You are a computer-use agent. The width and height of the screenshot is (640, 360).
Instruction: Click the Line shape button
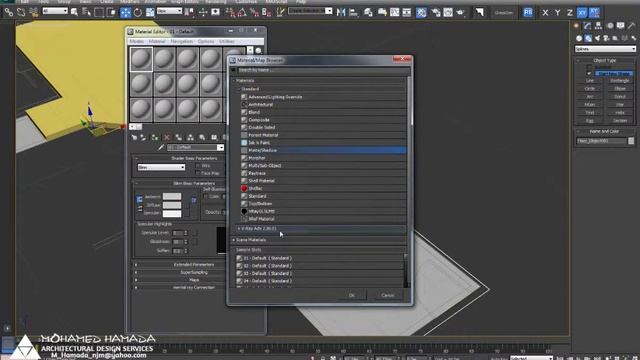tap(590, 81)
